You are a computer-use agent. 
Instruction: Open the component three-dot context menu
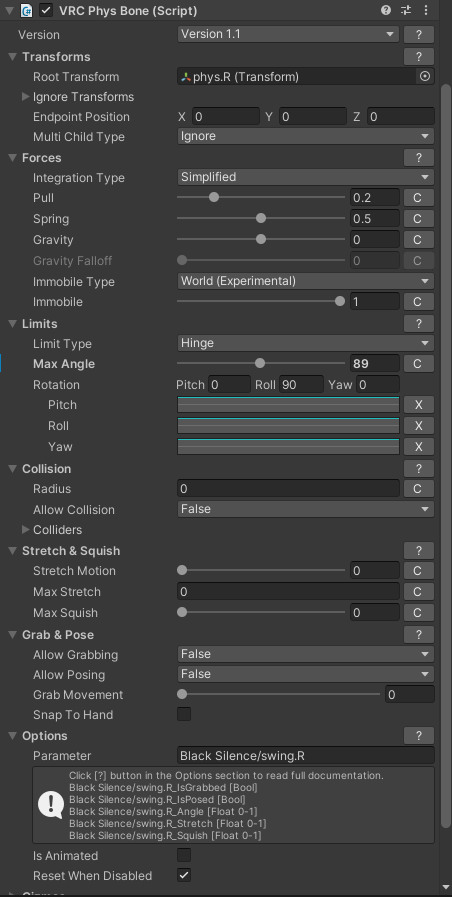(426, 10)
